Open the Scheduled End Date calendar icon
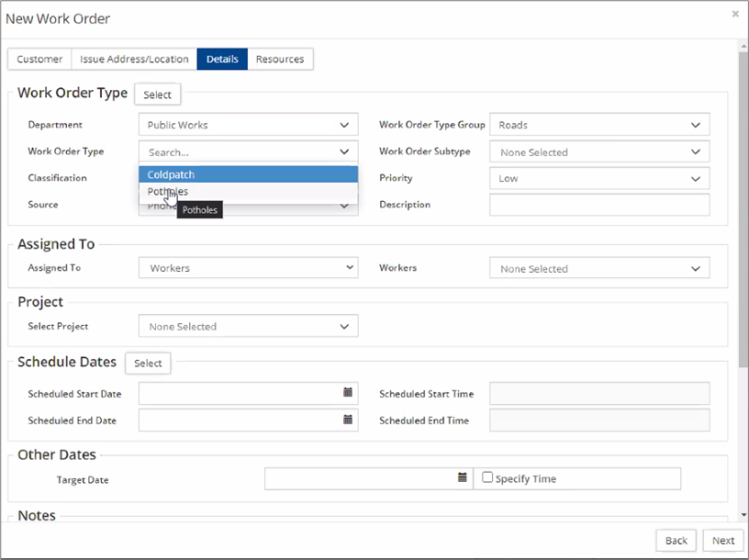749x560 pixels. [x=348, y=420]
